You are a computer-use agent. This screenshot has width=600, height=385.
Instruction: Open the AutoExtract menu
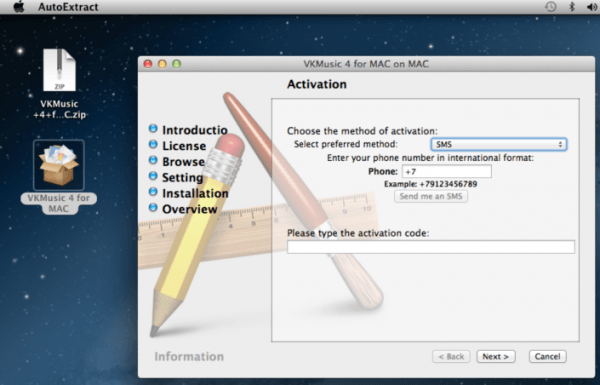pos(68,7)
